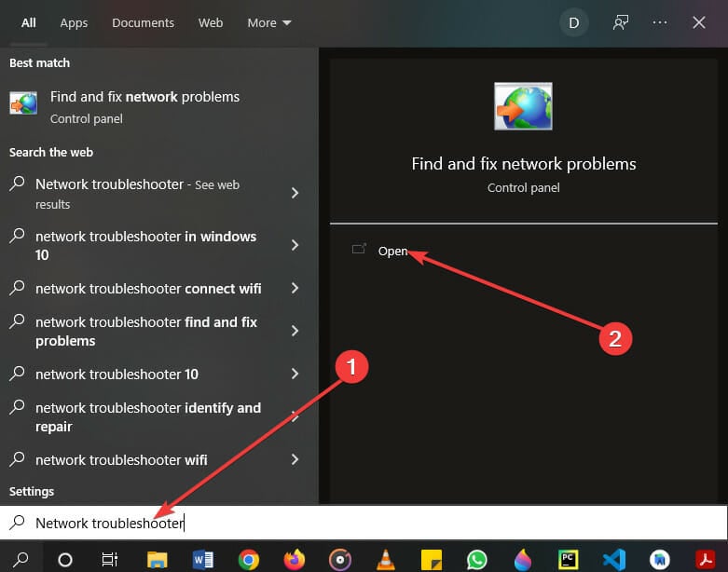Open the three-dots options menu
The height and width of the screenshot is (572, 728).
point(660,22)
